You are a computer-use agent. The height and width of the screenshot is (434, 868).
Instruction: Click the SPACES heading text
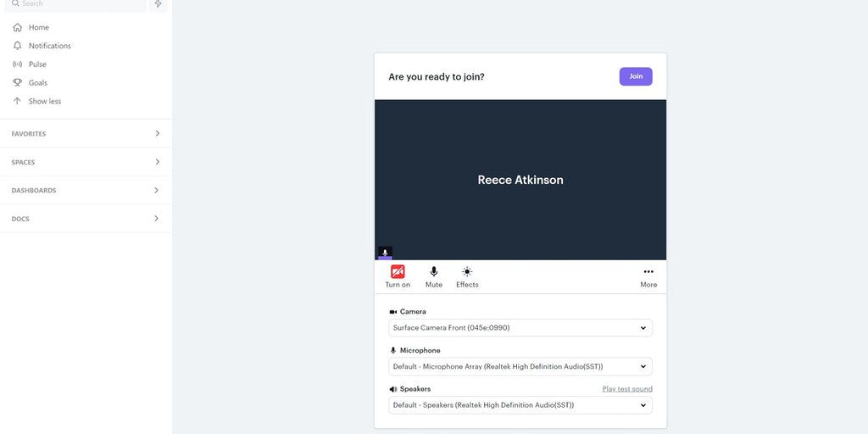[x=23, y=162]
